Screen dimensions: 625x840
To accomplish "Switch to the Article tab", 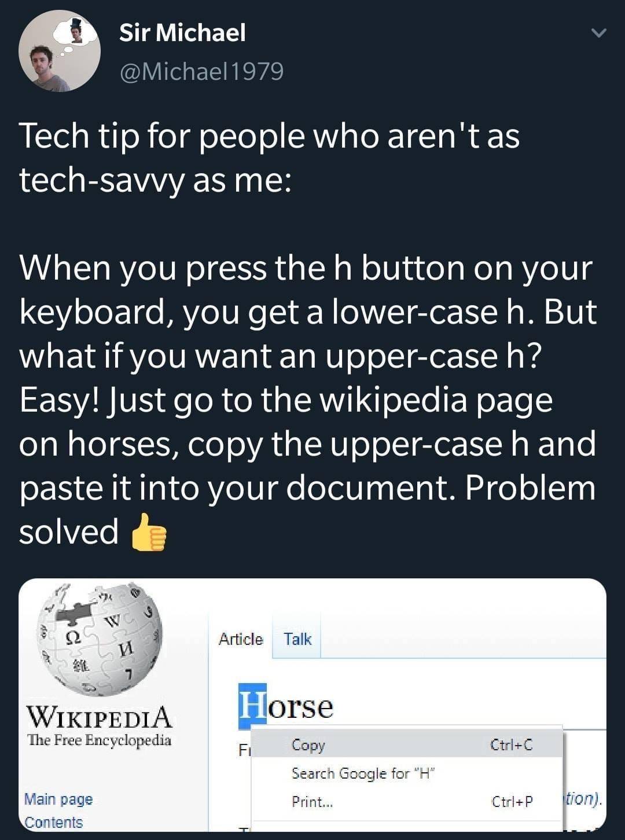I will coord(241,639).
